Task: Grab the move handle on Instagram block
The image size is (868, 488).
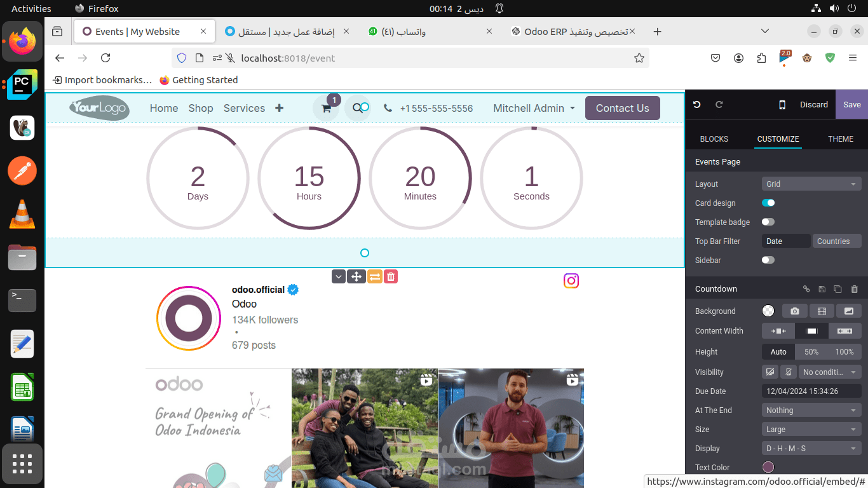Action: [x=356, y=276]
